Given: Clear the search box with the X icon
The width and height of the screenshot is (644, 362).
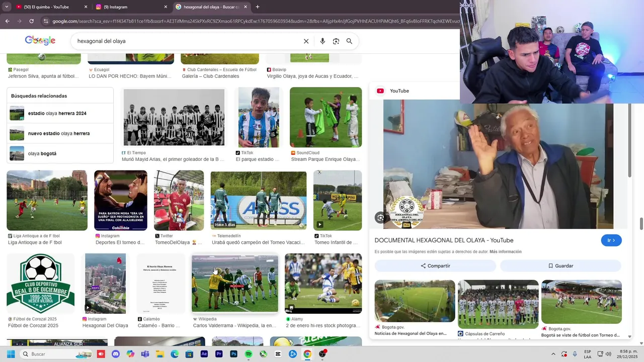Looking at the screenshot, I should 306,41.
